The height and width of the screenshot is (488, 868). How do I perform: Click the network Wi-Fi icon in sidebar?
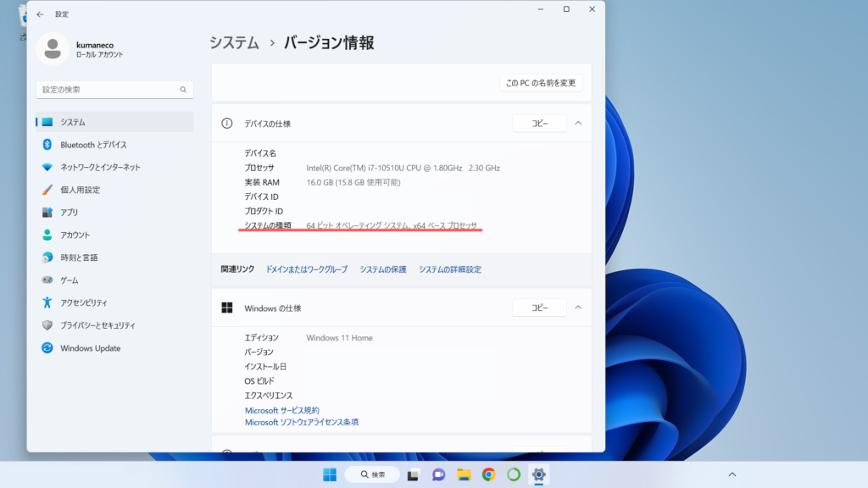(47, 167)
